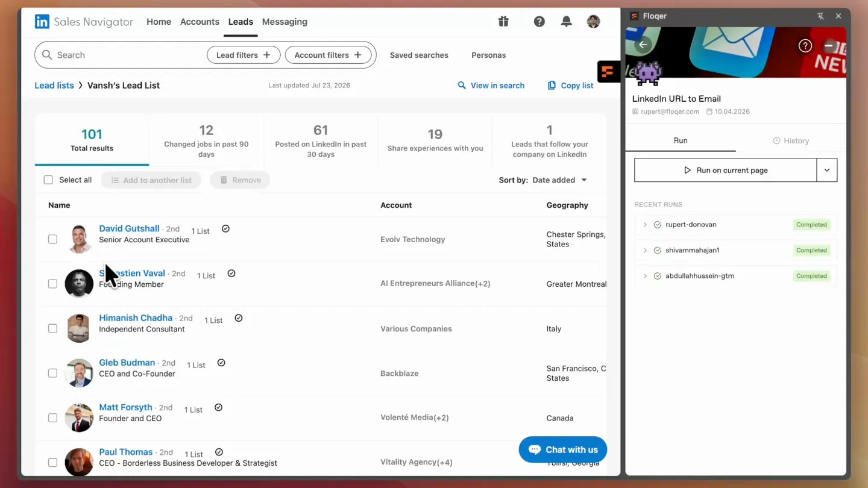
Task: Check the Select all checkbox
Action: tap(48, 180)
